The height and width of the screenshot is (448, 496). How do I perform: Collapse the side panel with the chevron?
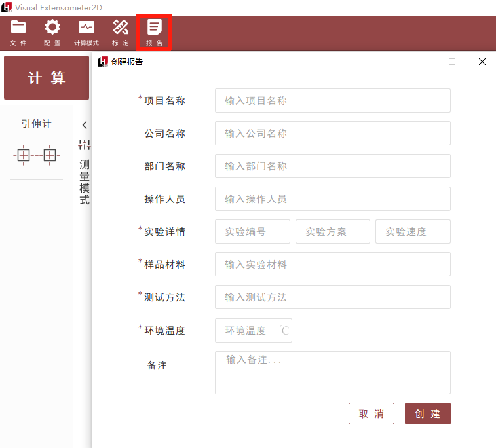[85, 125]
